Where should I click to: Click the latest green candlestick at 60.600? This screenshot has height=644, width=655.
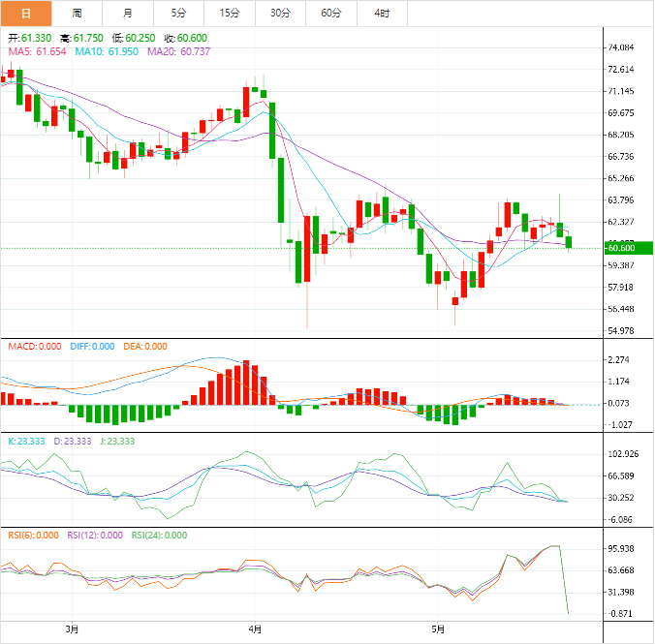[569, 242]
